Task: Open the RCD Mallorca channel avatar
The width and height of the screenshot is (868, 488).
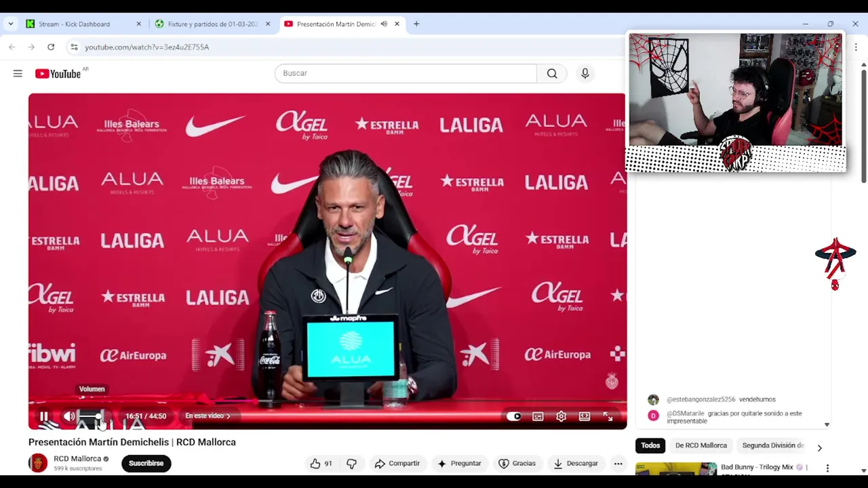Action: coord(38,463)
